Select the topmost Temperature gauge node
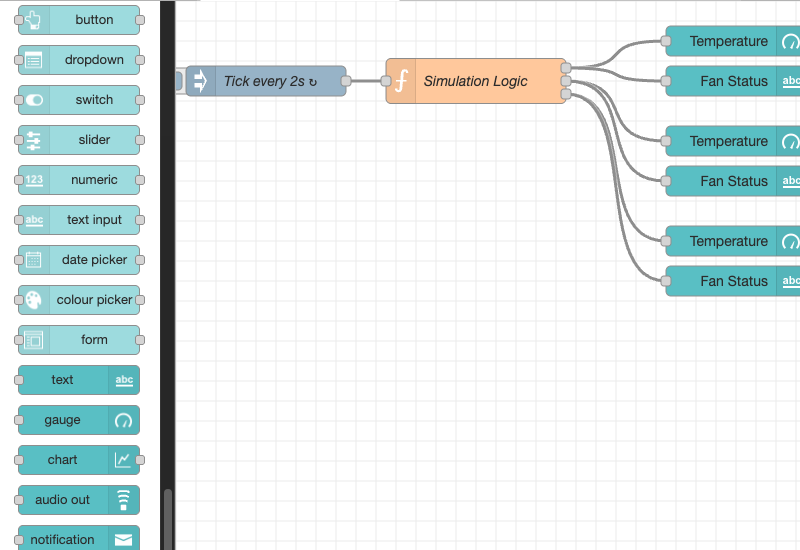 click(x=728, y=41)
